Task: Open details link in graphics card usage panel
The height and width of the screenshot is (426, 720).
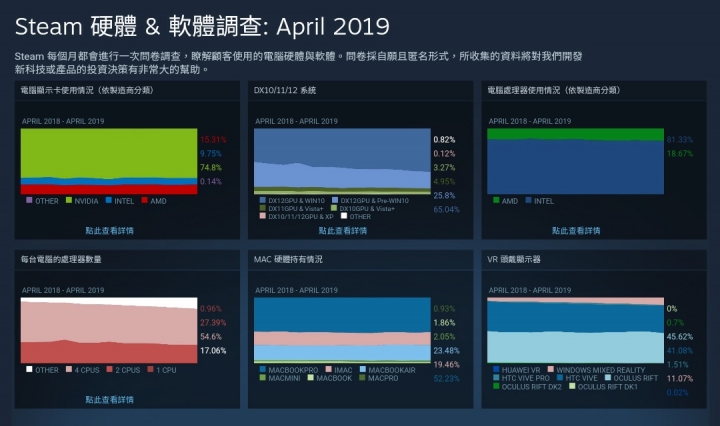Action: pyautogui.click(x=109, y=230)
